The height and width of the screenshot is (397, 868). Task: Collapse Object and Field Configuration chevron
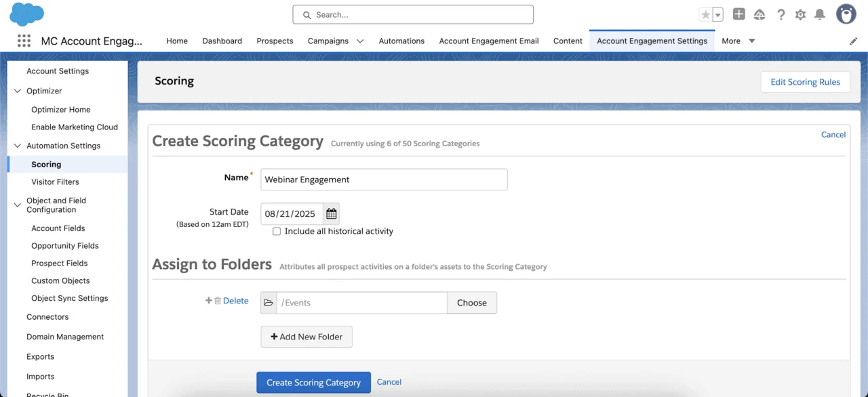tap(18, 205)
